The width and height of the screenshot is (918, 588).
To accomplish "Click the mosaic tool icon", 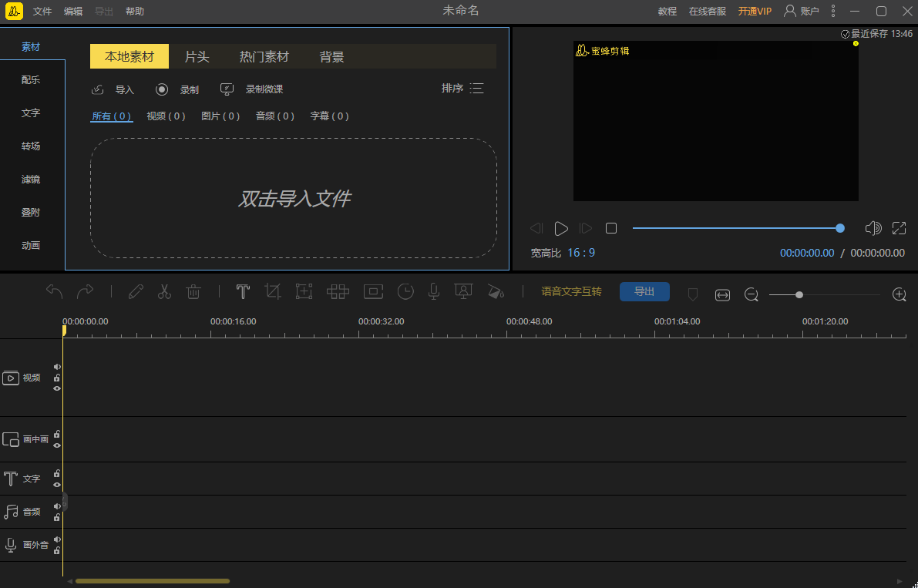I will pyautogui.click(x=338, y=292).
